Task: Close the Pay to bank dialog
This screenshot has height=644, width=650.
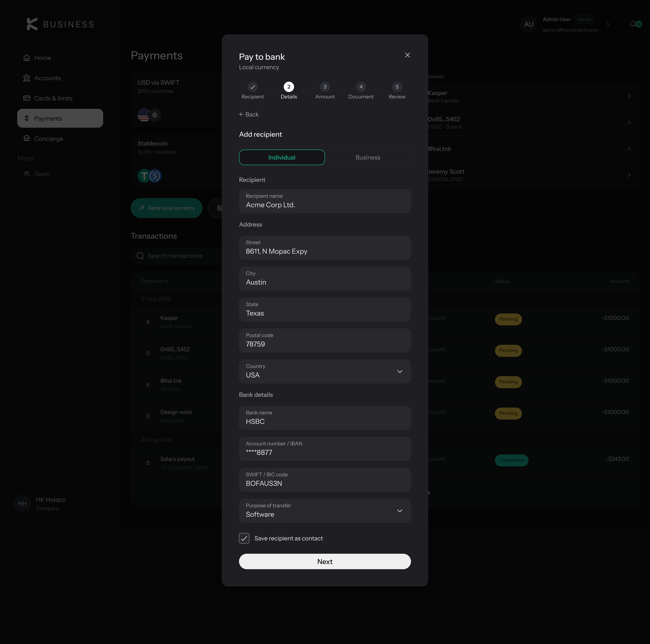Action: (x=407, y=55)
